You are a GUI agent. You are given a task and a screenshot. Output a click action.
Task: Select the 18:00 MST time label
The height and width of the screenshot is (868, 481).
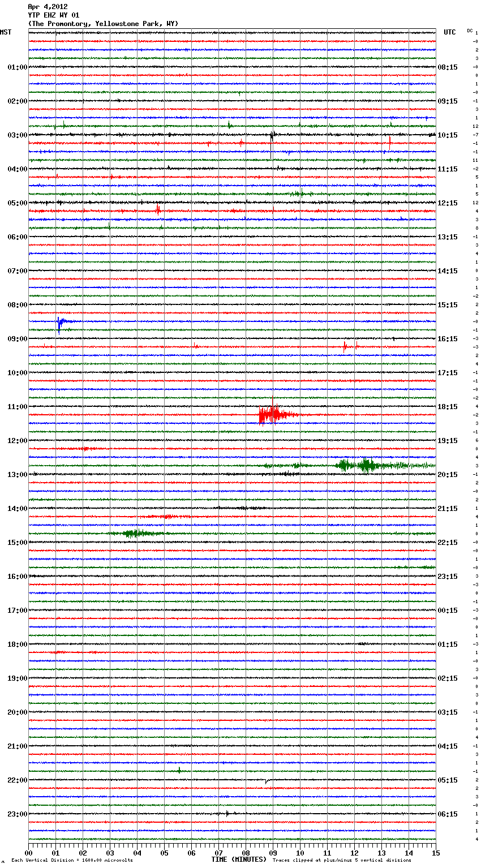pos(17,644)
